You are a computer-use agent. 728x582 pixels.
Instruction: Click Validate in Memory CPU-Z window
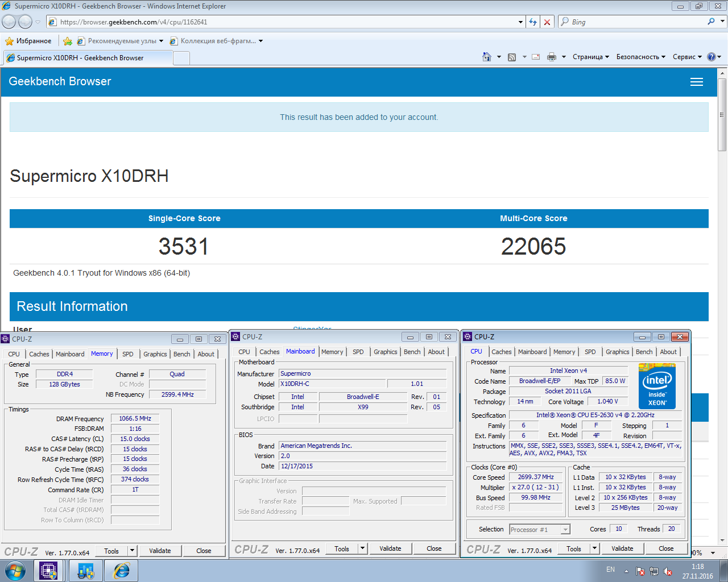pyautogui.click(x=160, y=551)
